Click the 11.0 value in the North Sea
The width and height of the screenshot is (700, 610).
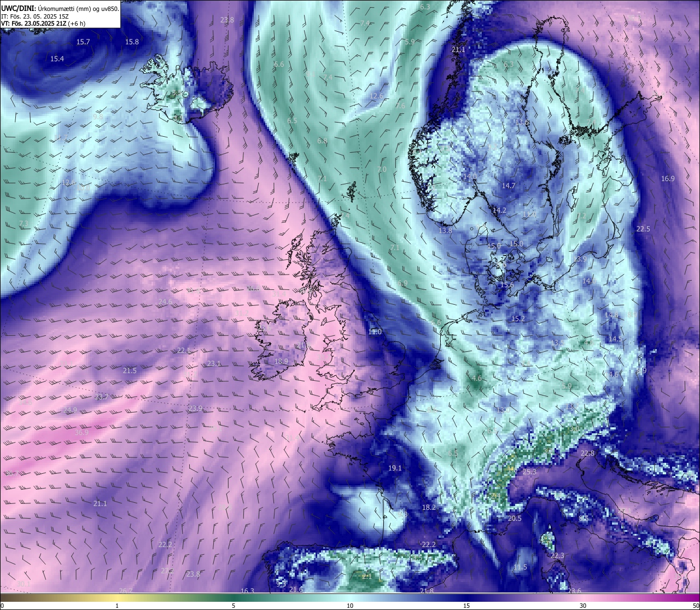(375, 332)
